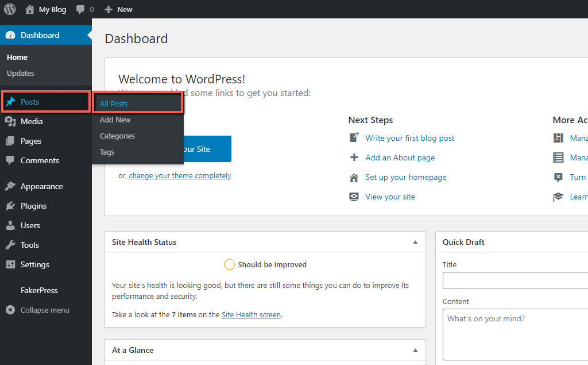588x365 pixels.
Task: Open Write your first blog post link
Action: point(410,138)
